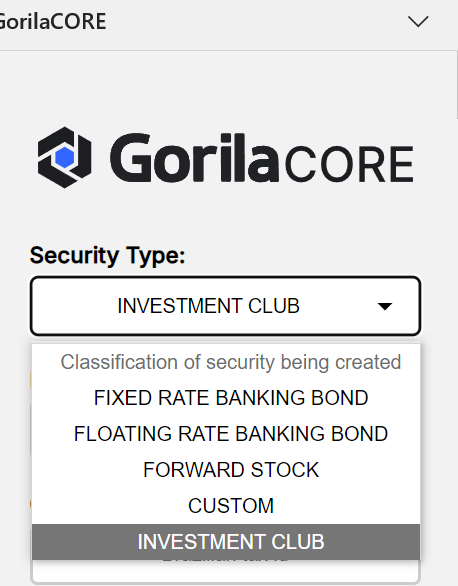Click the blank area above the GorilaCORE logo
Screen dimensions: 458x586
(224, 88)
